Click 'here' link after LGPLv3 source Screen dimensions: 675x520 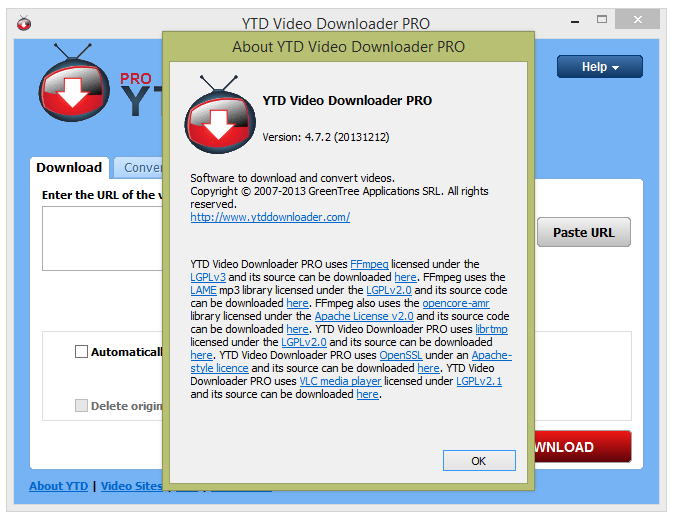click(x=406, y=277)
